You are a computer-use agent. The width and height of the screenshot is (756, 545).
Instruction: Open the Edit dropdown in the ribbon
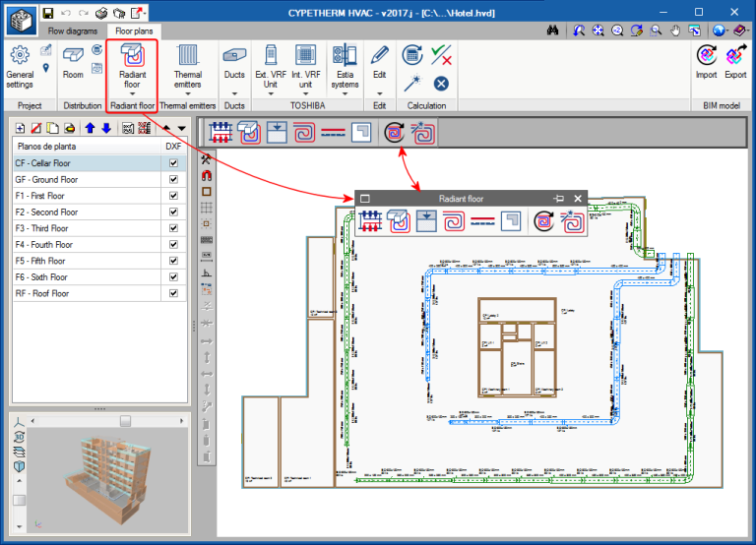click(x=379, y=93)
